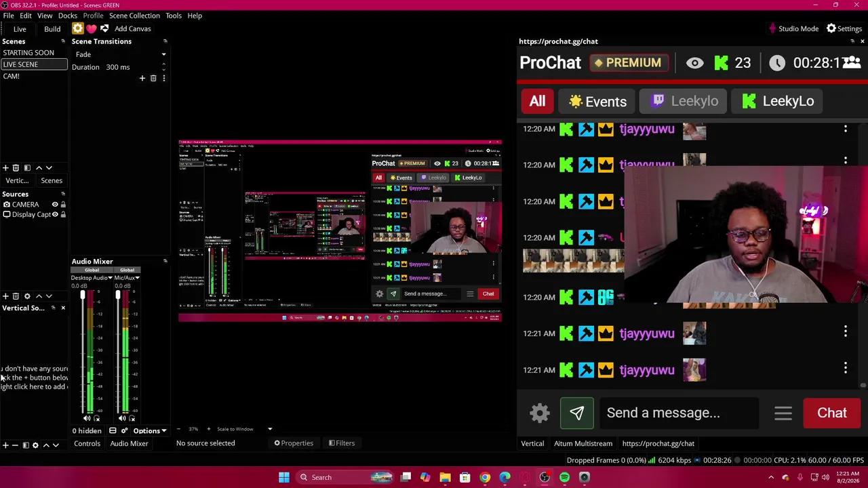Open the gold gear canvas settings icon
Screen dimensions: 868x488
[78, 28]
